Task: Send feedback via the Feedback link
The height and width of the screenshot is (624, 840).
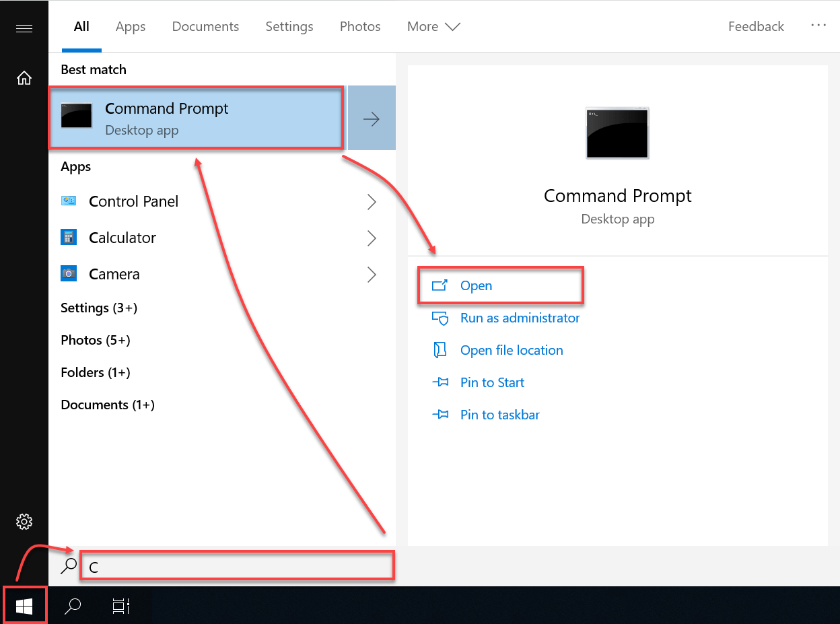Action: [756, 26]
